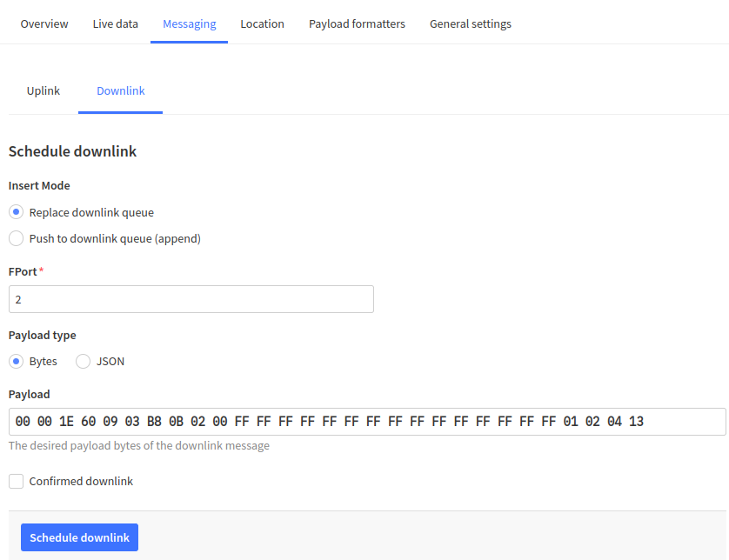The width and height of the screenshot is (729, 560).
Task: Choose Push to downlink queue (append)
Action: (x=17, y=238)
